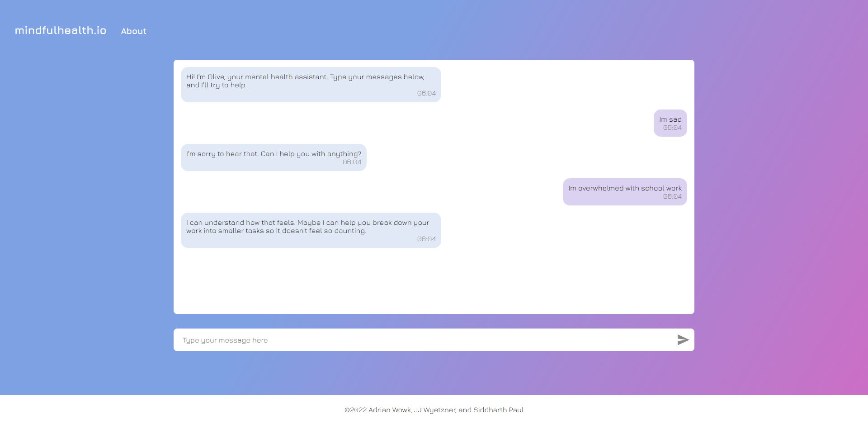
Task: Click the "Im overwhelmed with school work" message
Action: point(625,192)
